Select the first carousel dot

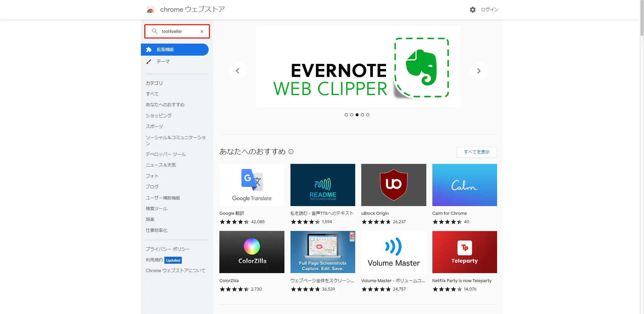[346, 115]
